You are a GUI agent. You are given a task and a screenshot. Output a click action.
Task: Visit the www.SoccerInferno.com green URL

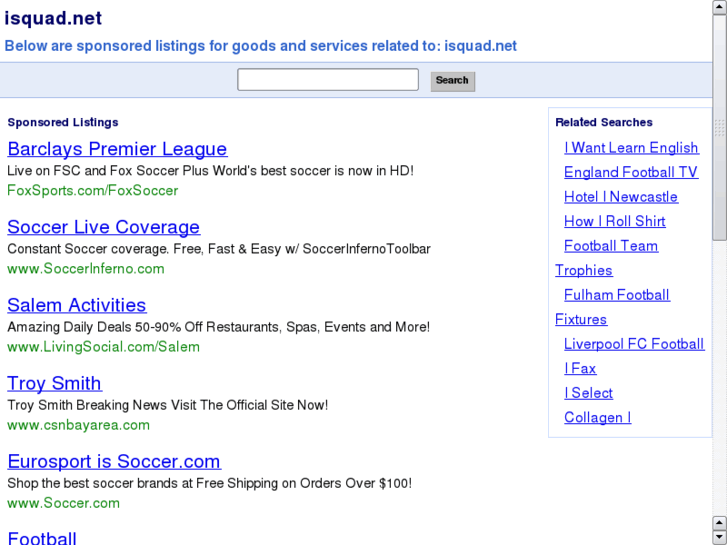[86, 269]
